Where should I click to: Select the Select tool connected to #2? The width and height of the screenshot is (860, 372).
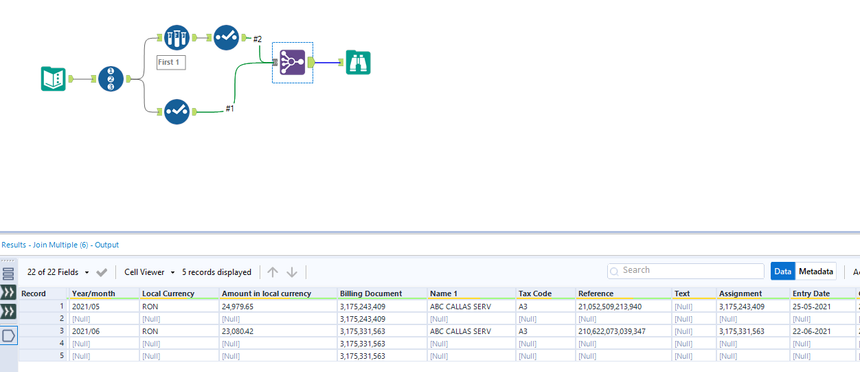(x=226, y=37)
